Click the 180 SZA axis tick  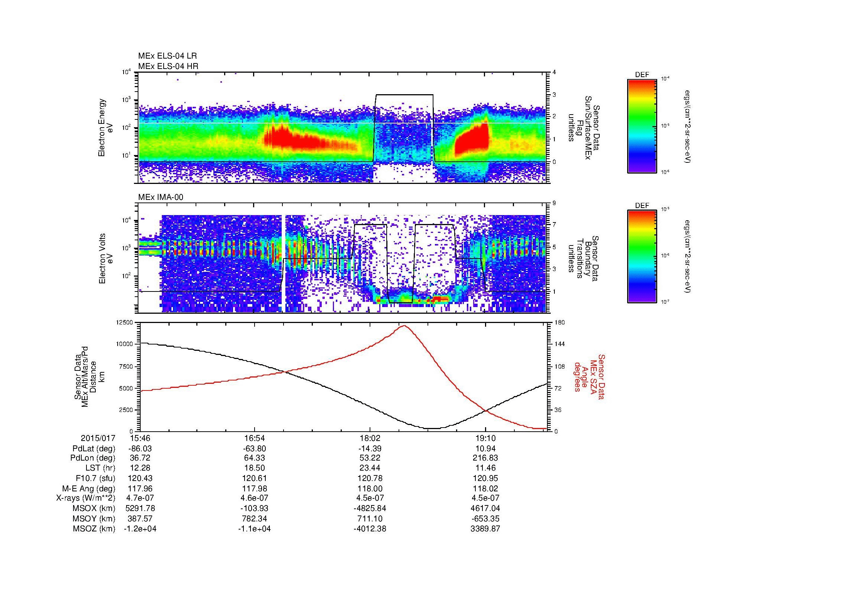click(560, 323)
